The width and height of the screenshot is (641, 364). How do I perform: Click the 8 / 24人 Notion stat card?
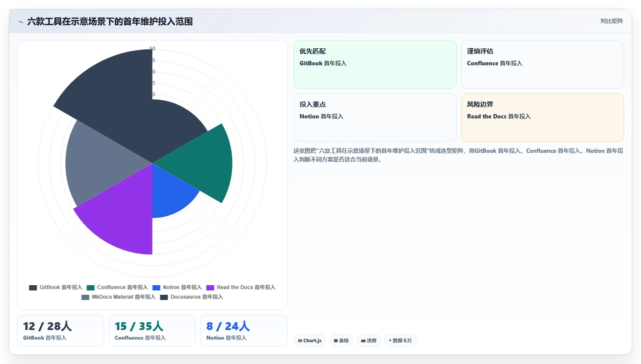pos(244,330)
